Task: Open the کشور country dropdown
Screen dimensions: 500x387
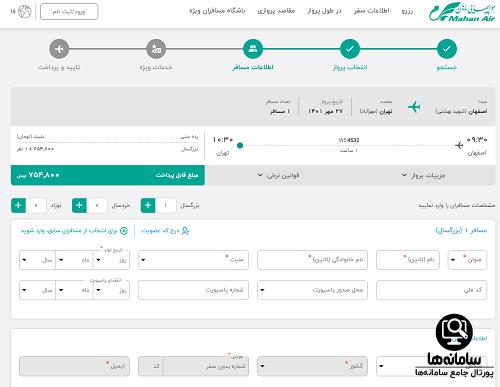Action: pyautogui.click(x=312, y=366)
